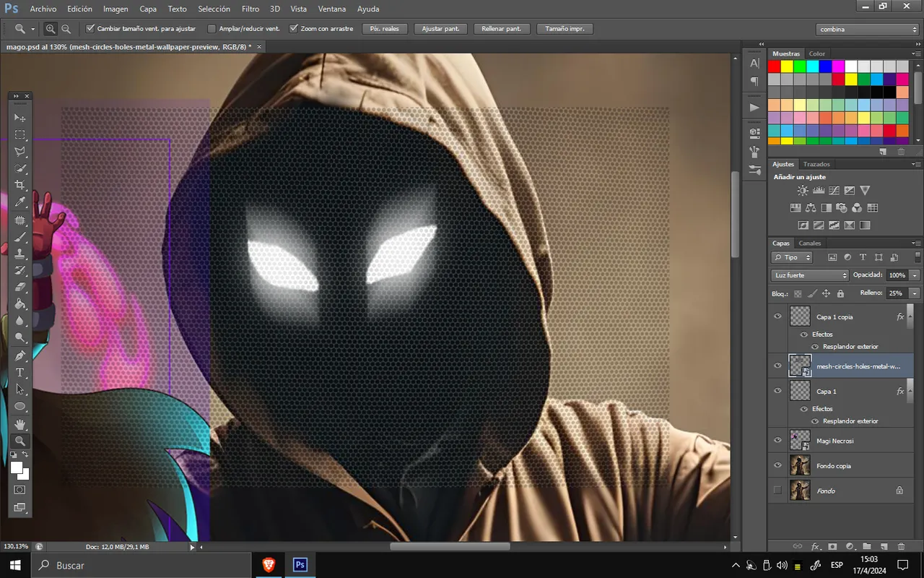Pick the yellow swatch in Muestras top row

(x=788, y=66)
